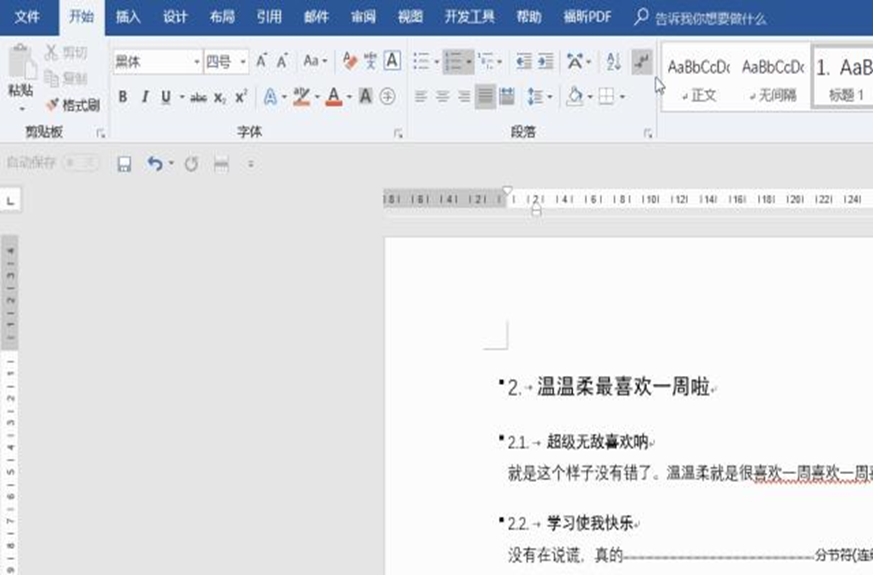Apply the 标题 1 heading style
Image resolution: width=873 pixels, height=575 pixels.
843,78
